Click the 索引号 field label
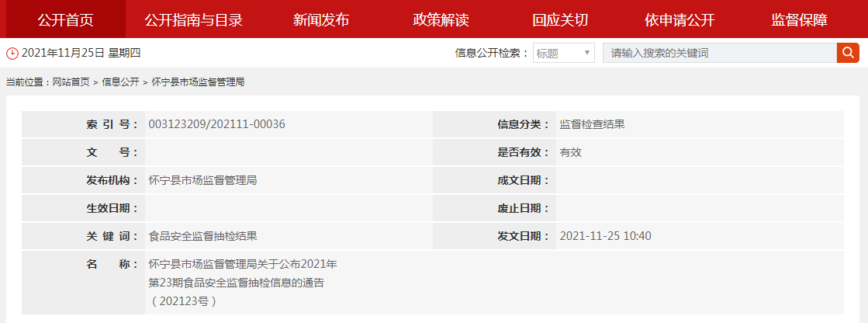 (112, 124)
